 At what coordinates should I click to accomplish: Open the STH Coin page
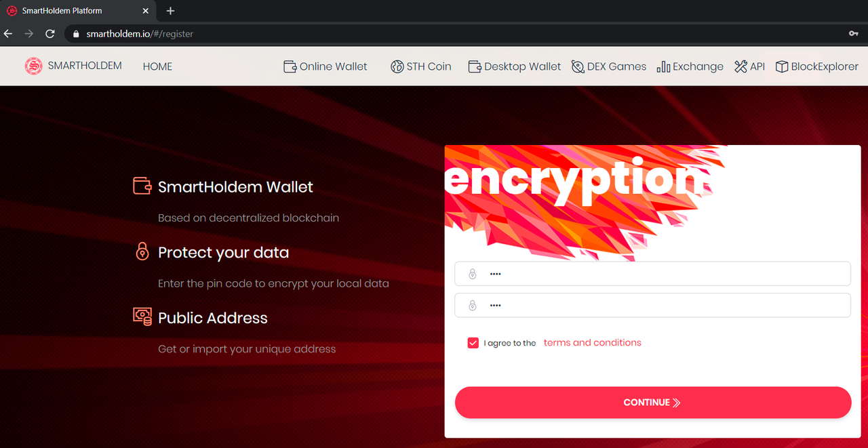(420, 66)
